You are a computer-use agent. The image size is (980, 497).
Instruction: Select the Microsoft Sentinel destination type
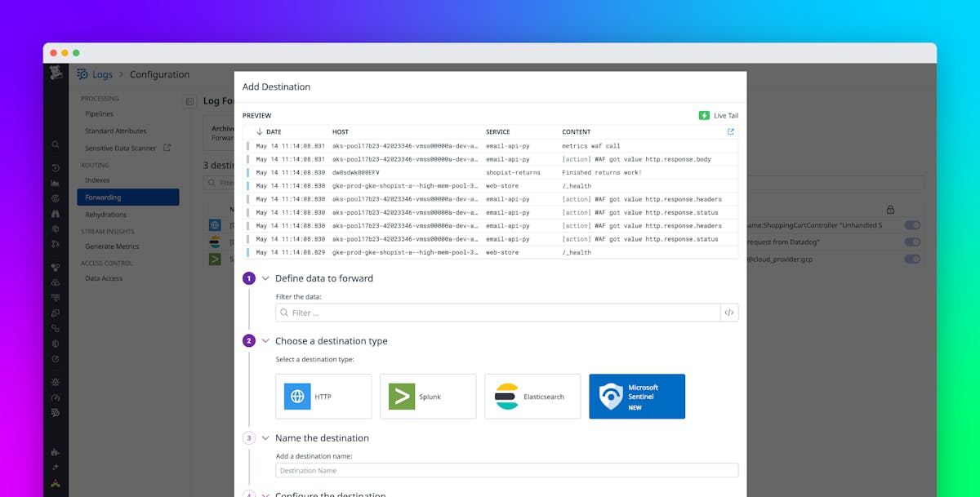pyautogui.click(x=636, y=396)
